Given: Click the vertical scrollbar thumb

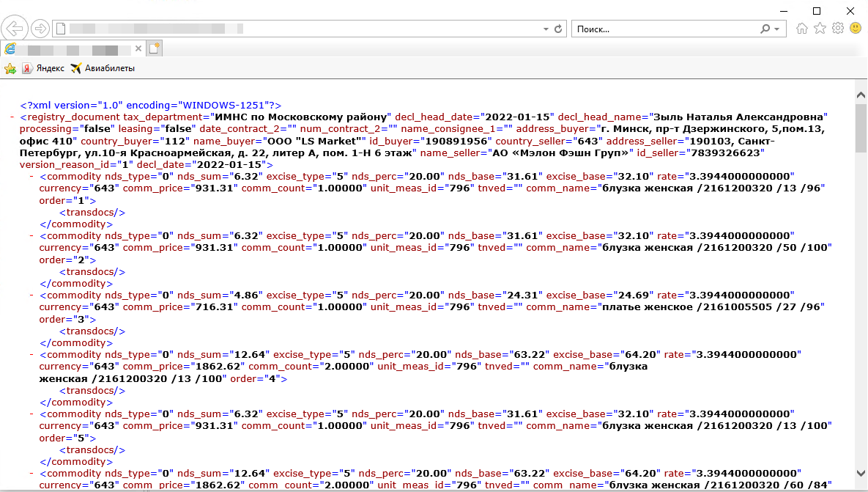Looking at the screenshot, I should (x=861, y=128).
